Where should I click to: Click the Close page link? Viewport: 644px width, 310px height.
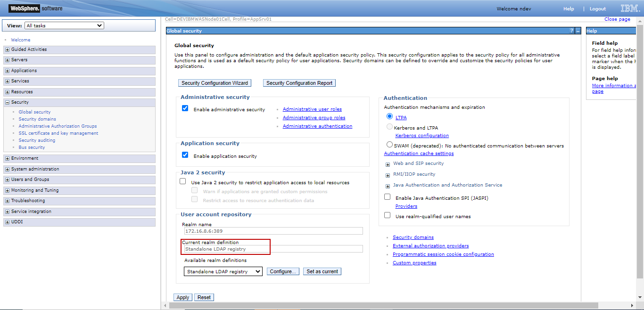[x=617, y=19]
